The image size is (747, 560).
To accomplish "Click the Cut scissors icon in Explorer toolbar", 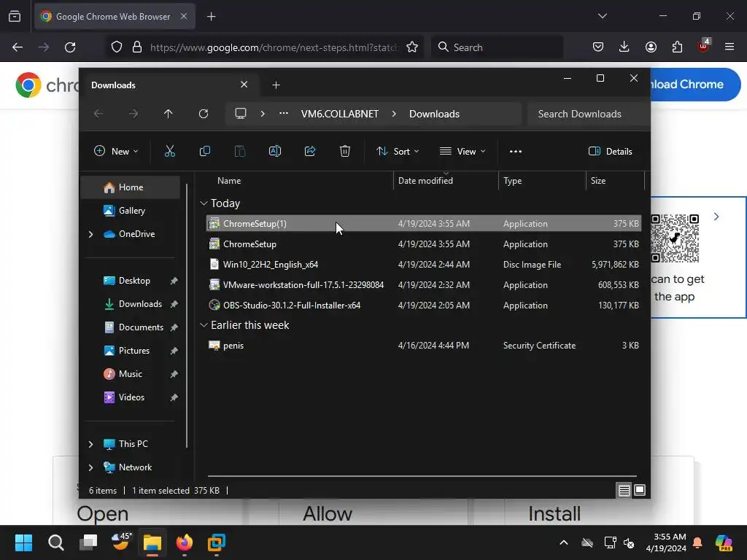I will (169, 152).
